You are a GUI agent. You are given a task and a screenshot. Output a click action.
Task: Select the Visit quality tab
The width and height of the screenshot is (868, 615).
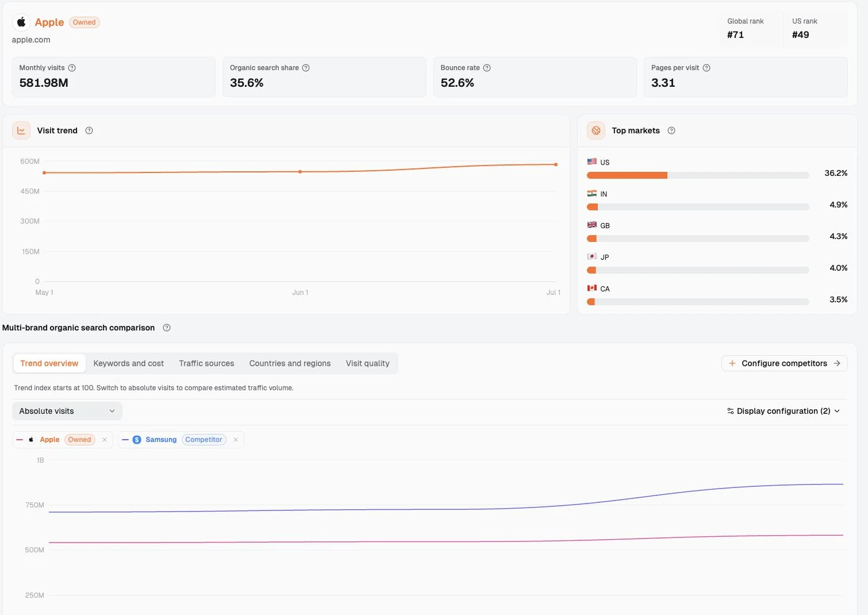point(367,363)
